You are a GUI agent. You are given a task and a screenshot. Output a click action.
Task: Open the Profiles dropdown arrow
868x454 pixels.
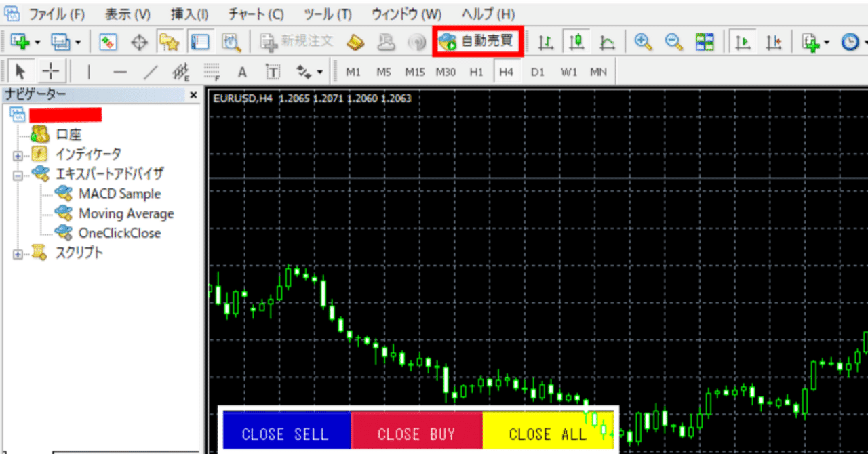pos(79,43)
